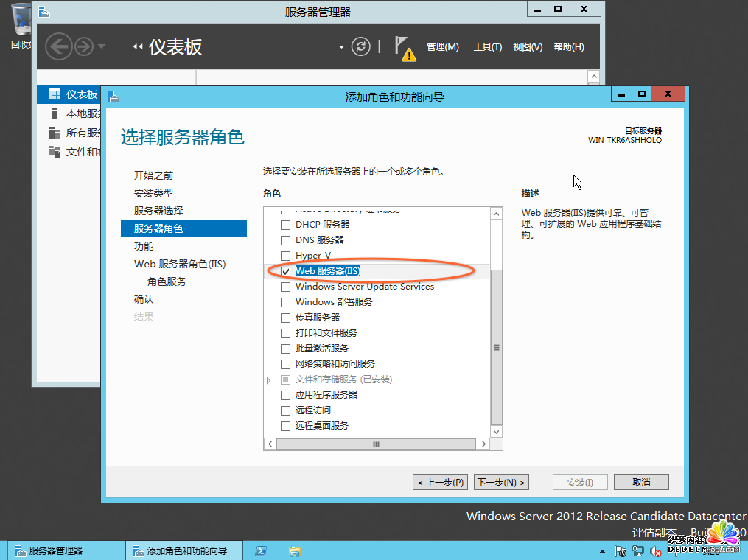
Task: Open the notifications flag icon
Action: pos(403,46)
